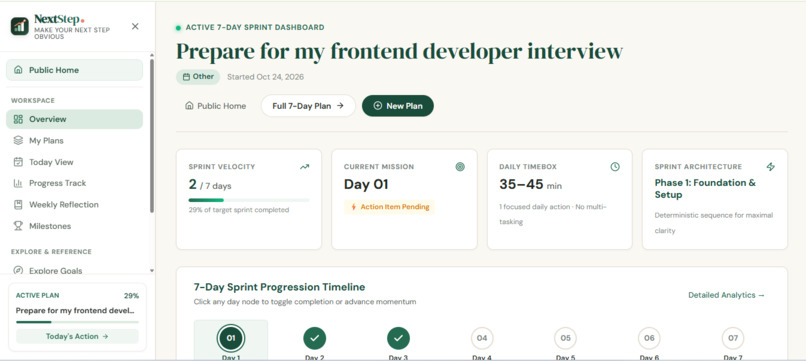Click the 'Started Oct 24, 2026' text
Screen dimensions: 806x361
[265, 77]
